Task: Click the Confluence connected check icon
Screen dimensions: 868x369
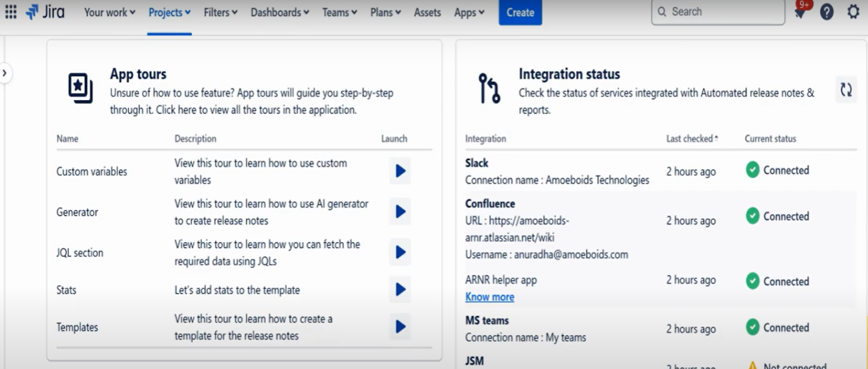Action: click(753, 216)
